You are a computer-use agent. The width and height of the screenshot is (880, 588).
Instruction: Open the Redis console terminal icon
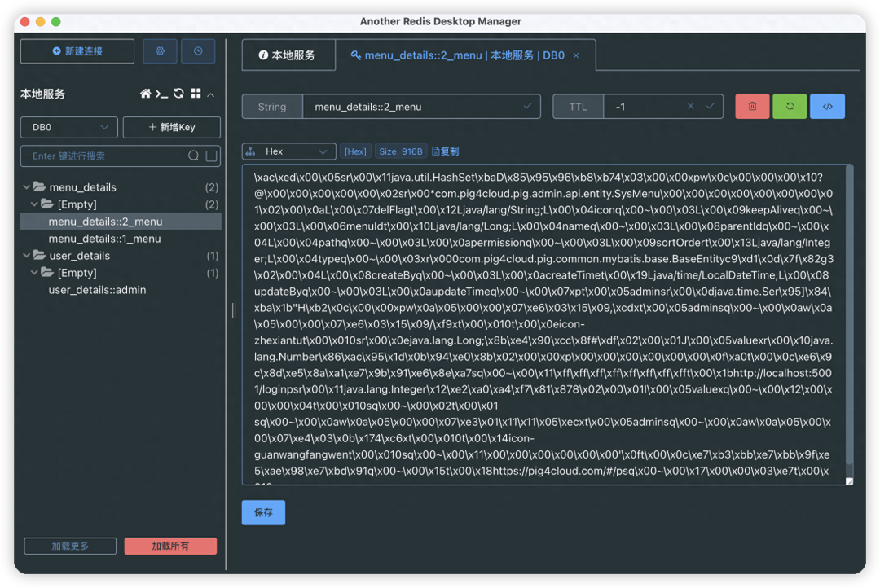point(162,94)
